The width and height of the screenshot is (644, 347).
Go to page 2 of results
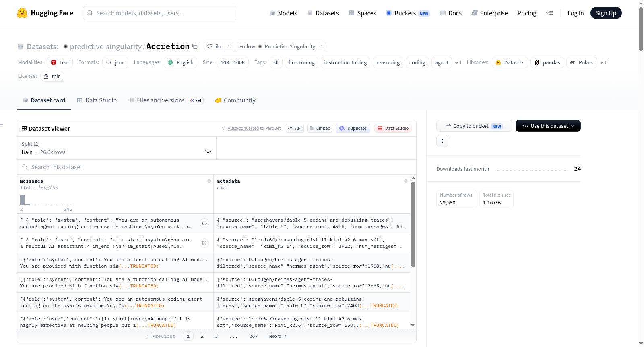[x=202, y=336]
